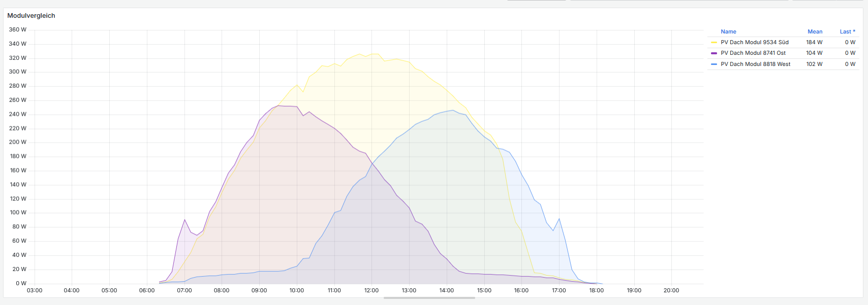Viewport: 868px width, 305px height.
Task: Click the 104 W mean value for Ost
Action: (x=814, y=53)
